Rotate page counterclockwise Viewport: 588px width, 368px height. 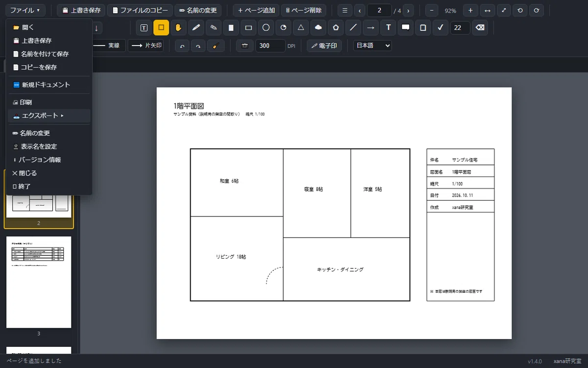pos(520,10)
